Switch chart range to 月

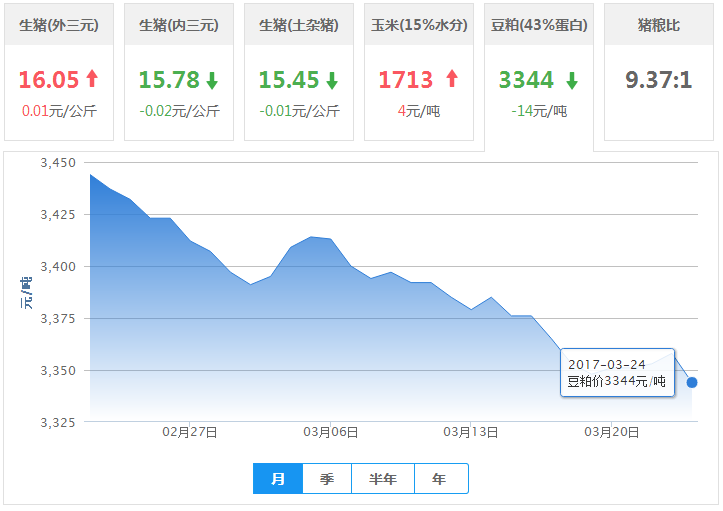pyautogui.click(x=278, y=479)
